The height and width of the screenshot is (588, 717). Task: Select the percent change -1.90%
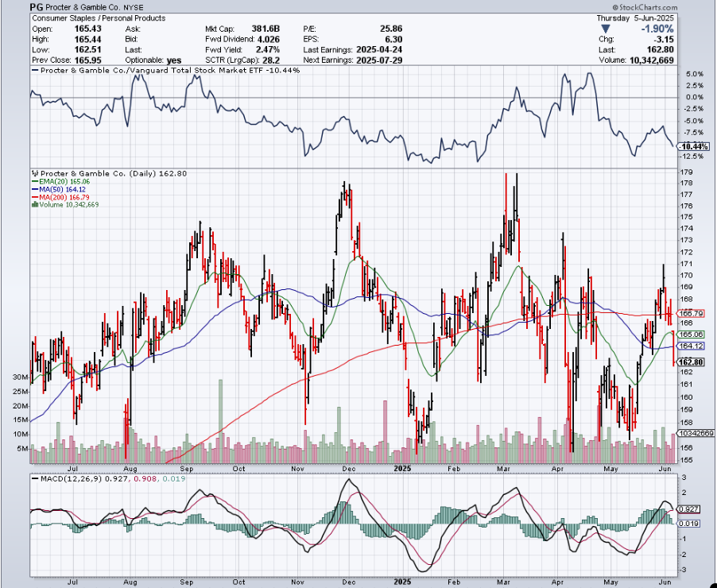(657, 29)
